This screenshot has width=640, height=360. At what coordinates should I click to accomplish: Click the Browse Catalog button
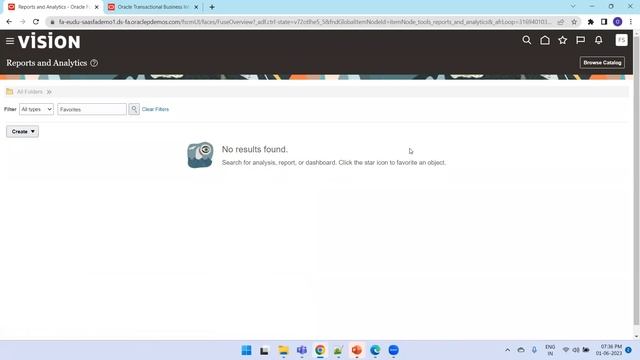click(x=602, y=62)
